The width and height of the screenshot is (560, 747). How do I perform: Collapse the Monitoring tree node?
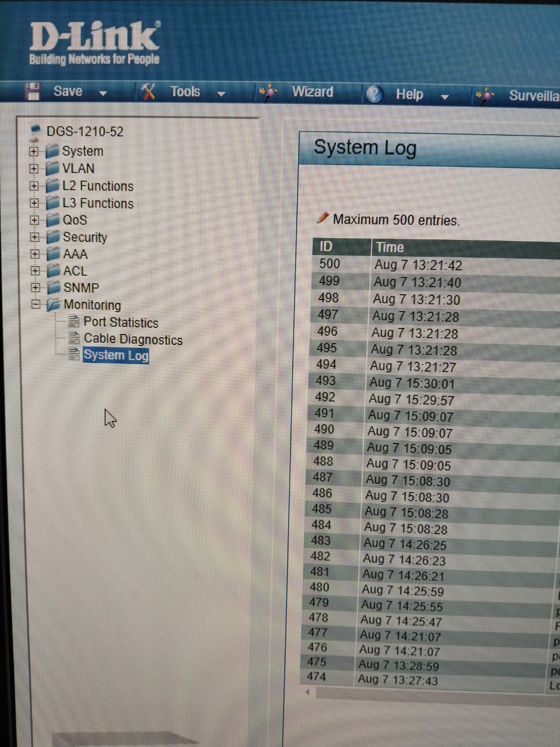click(x=36, y=305)
